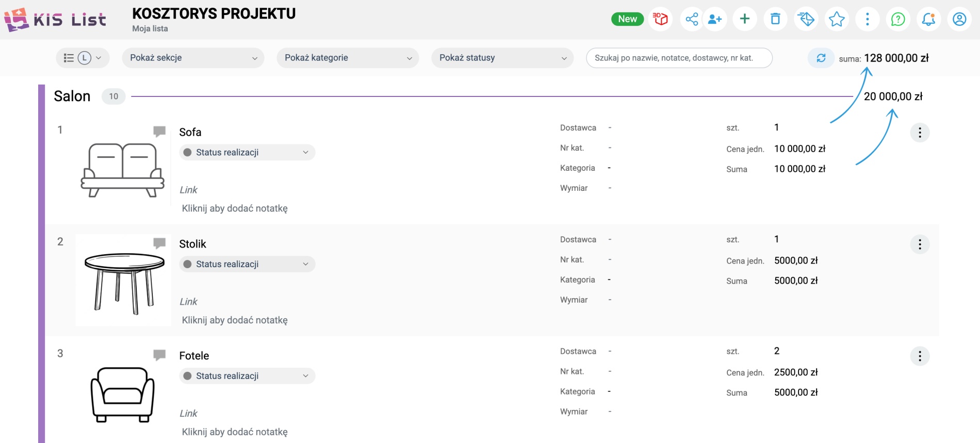The image size is (980, 443).
Task: Open the Pokaż statusy dropdown
Action: click(502, 58)
